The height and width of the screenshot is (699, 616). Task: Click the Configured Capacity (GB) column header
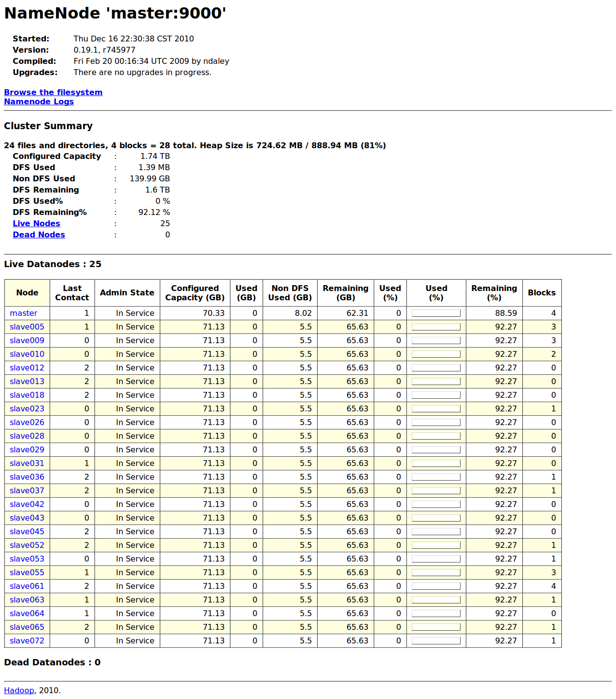(195, 292)
